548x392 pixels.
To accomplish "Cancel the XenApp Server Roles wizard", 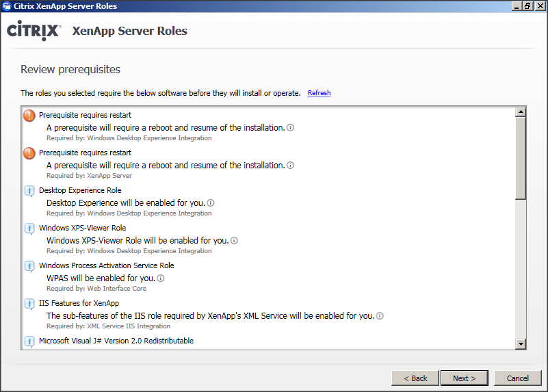I will click(518, 378).
